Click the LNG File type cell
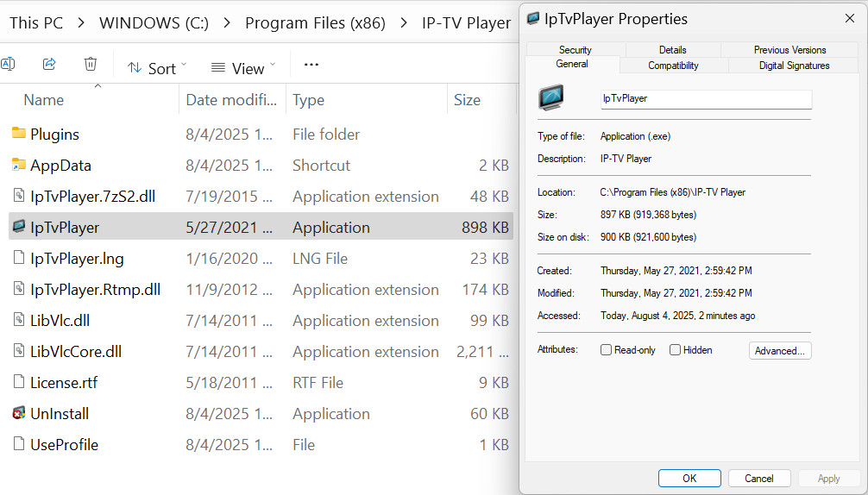868x495 pixels. point(320,259)
